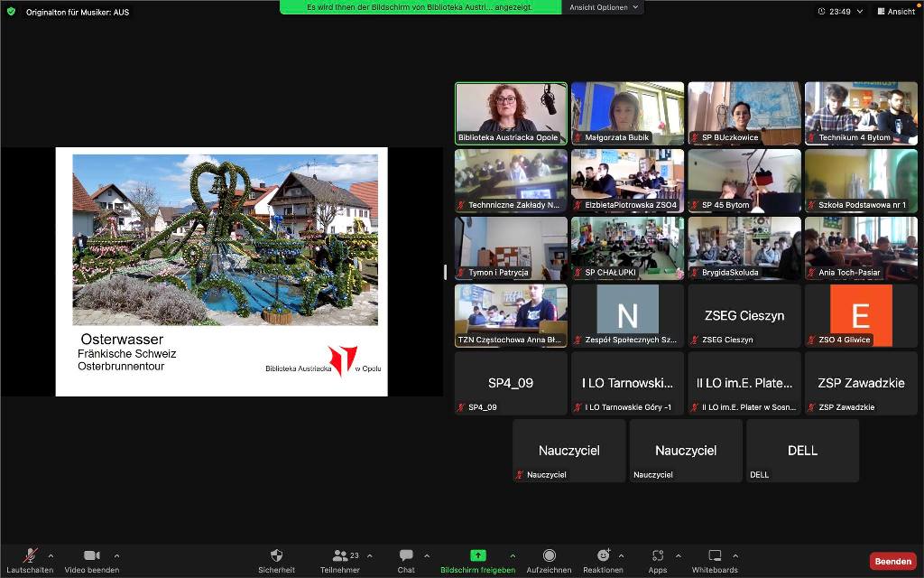The image size is (924, 578).
Task: Toggle Originalton für Musiker setting
Action: click(78, 12)
